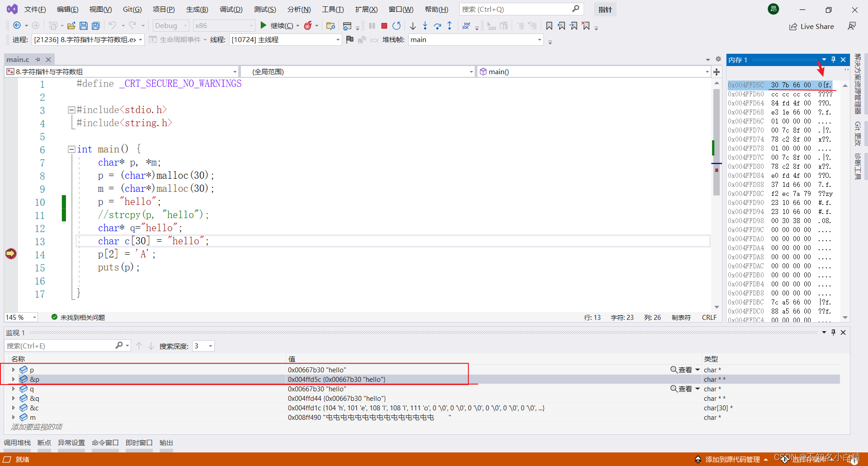Switch to the 断点 tab
868x466 pixels.
pyautogui.click(x=44, y=443)
